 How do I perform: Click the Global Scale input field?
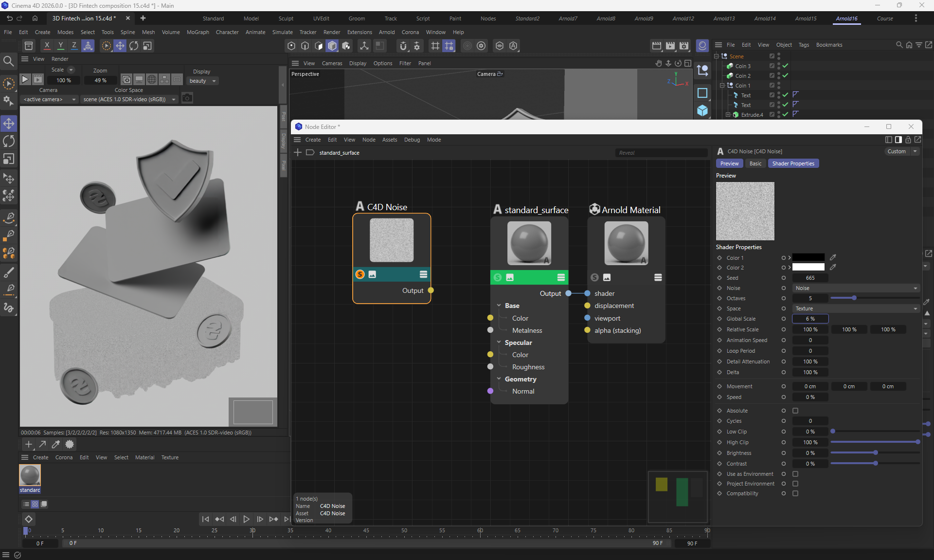810,319
